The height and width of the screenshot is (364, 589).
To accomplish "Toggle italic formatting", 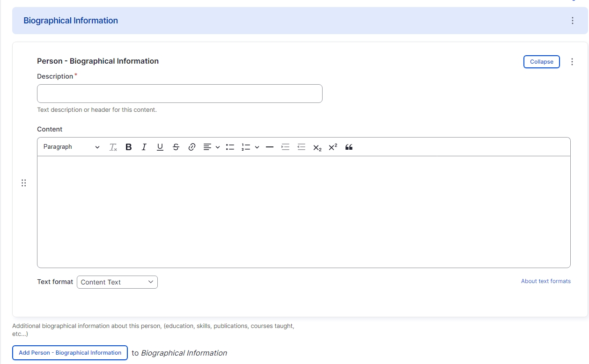I will coord(144,147).
